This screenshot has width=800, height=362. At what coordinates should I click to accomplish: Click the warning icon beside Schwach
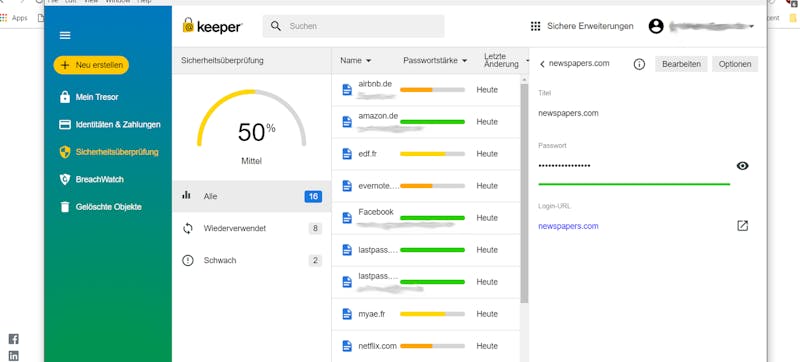188,261
